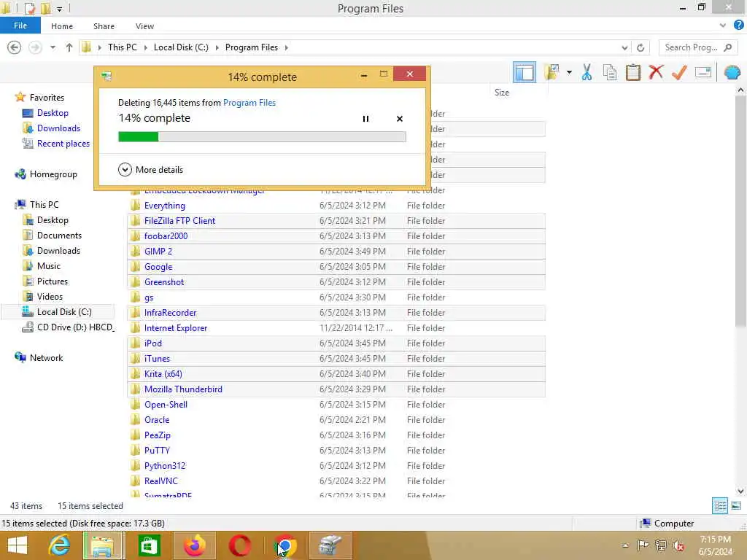Open Opera from the taskbar
747x560 pixels.
coord(239,545)
